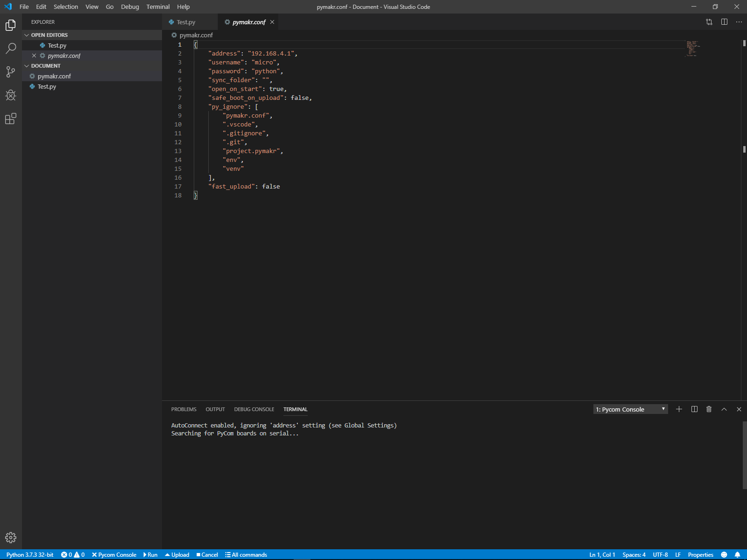747x560 pixels.
Task: Click Upload in the status bar
Action: click(177, 555)
